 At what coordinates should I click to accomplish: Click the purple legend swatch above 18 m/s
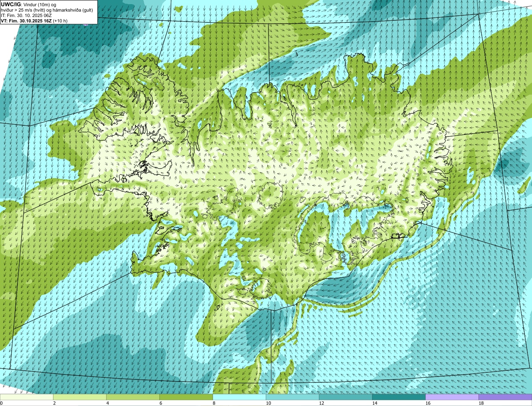505,397
